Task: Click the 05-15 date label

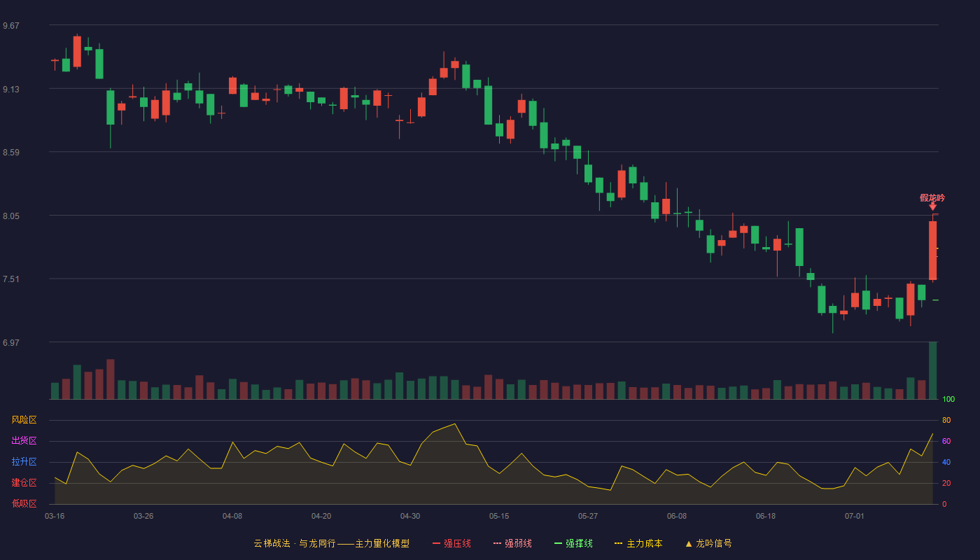Action: (499, 516)
